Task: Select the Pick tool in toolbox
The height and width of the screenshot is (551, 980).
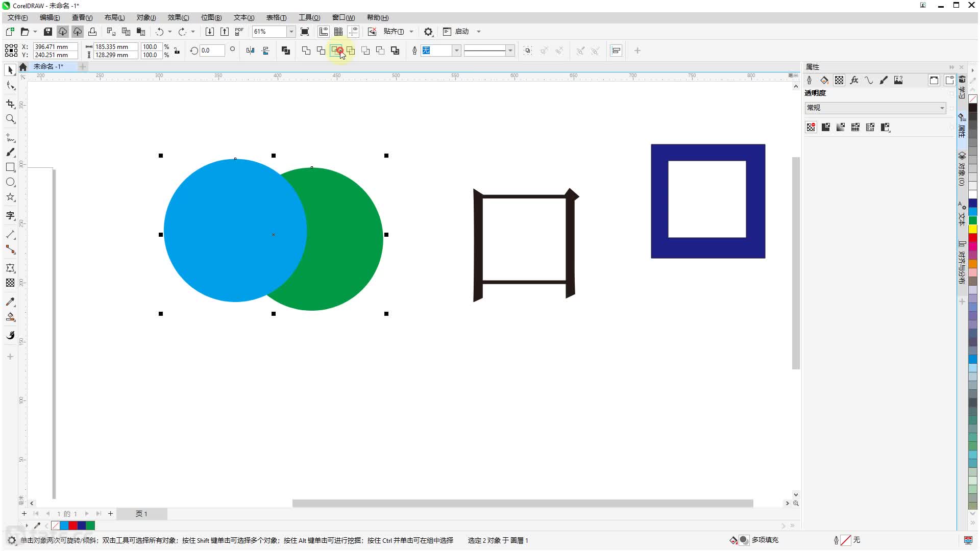Action: pos(10,70)
